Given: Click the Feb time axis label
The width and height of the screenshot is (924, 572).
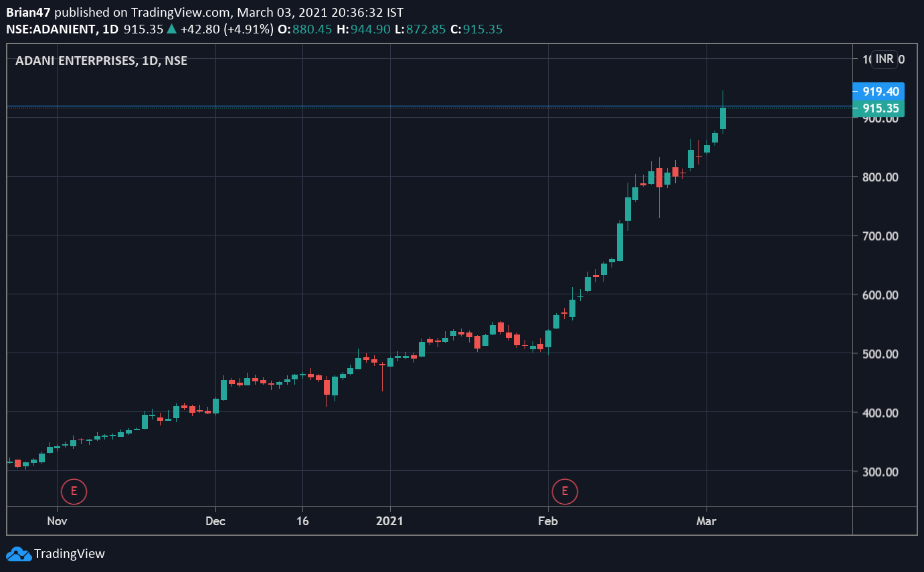Looking at the screenshot, I should (548, 520).
